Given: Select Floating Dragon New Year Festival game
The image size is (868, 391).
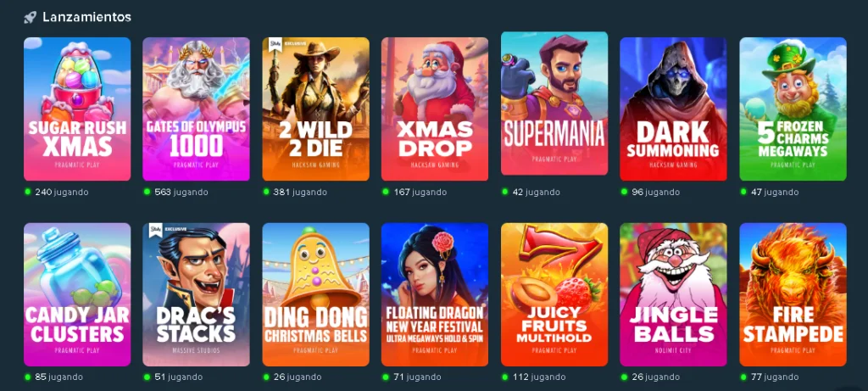Looking at the screenshot, I should [435, 294].
